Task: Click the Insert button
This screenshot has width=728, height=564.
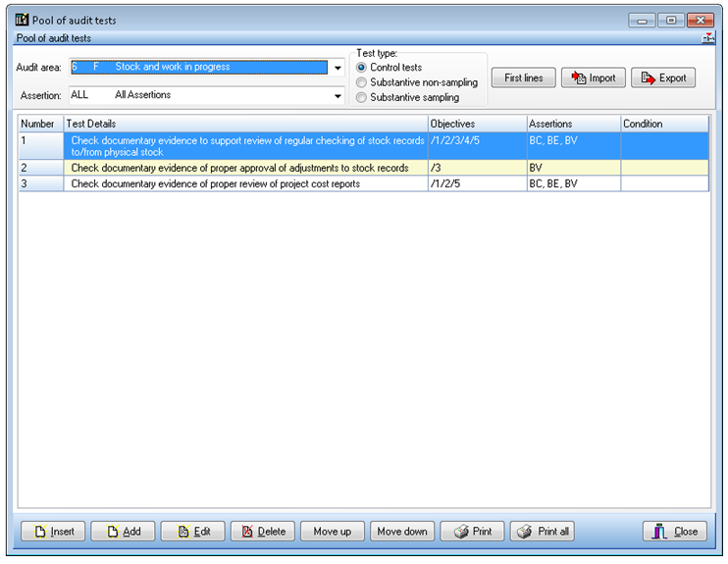Action: [53, 531]
